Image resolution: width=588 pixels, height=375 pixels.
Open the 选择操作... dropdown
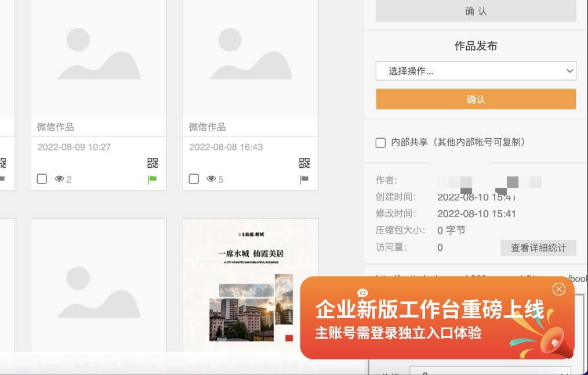pyautogui.click(x=476, y=71)
